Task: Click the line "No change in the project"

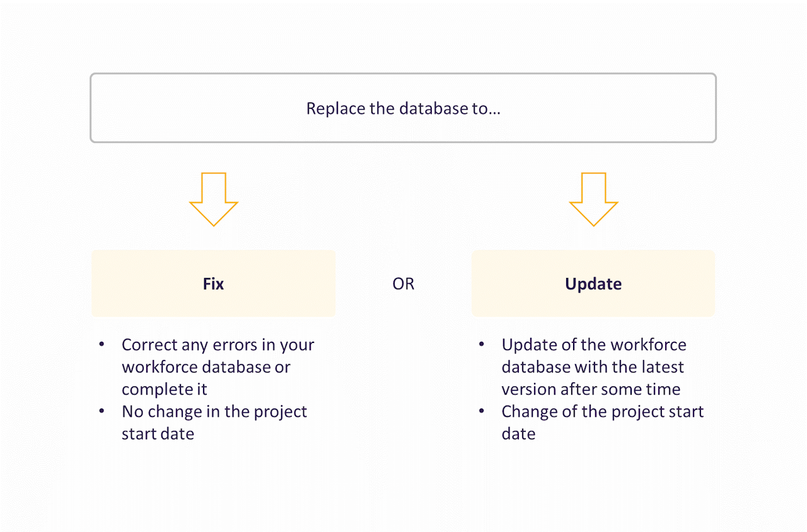Action: (x=214, y=412)
